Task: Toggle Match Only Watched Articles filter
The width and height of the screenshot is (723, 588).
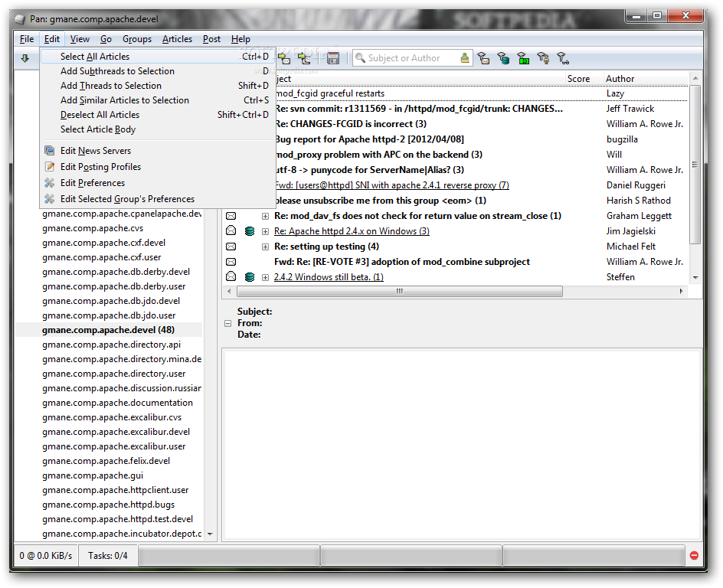Action: point(563,58)
